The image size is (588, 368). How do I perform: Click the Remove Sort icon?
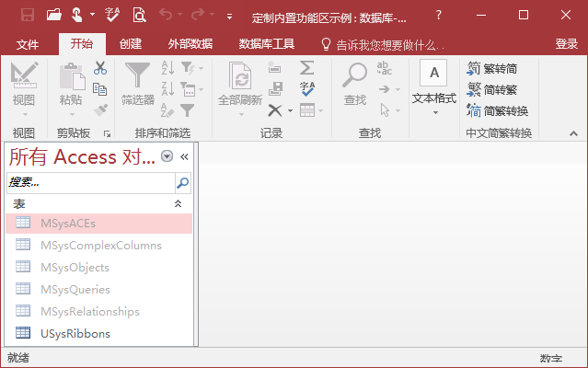167,110
